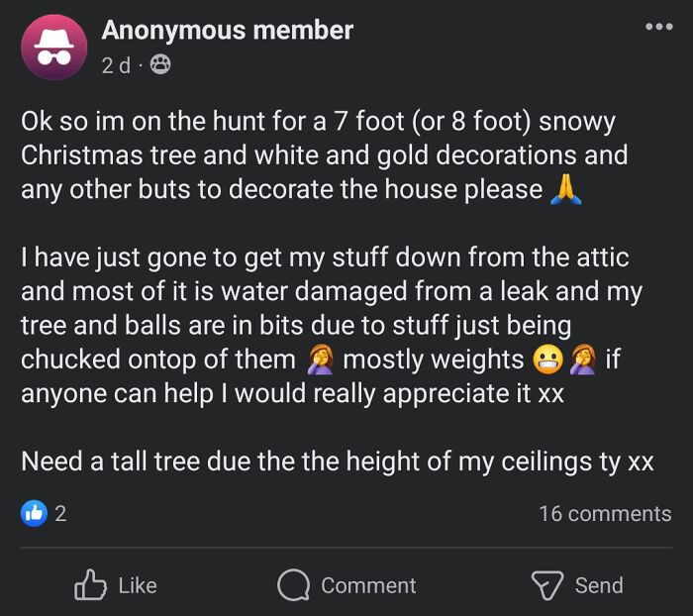Open the three-dot post options menu

(x=657, y=27)
